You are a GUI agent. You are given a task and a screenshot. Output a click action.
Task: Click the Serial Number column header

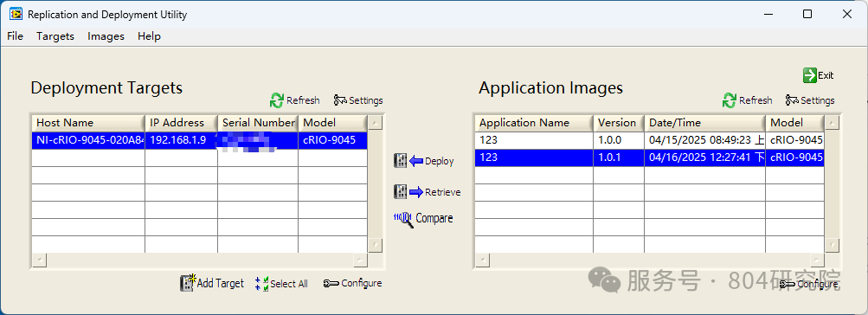tap(258, 123)
